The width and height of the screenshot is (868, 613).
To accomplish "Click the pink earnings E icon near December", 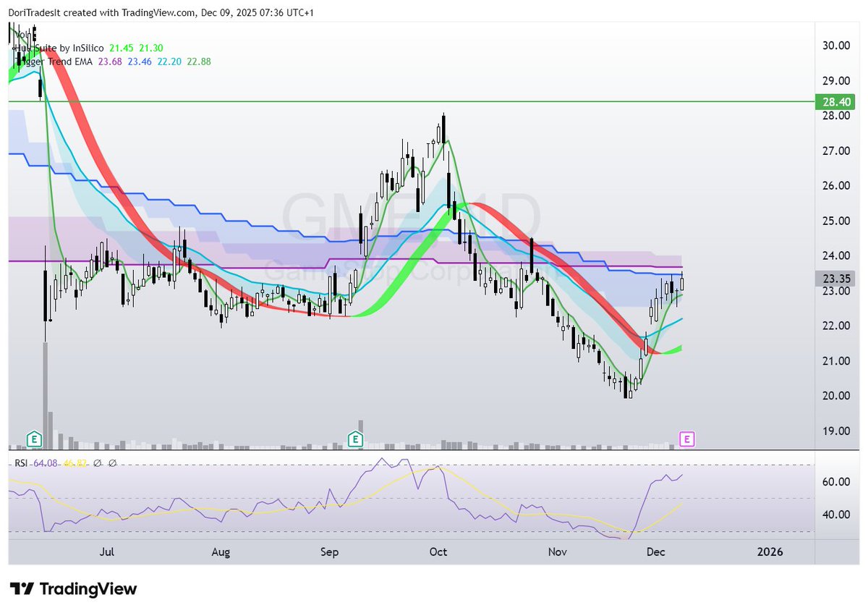I will click(x=686, y=439).
